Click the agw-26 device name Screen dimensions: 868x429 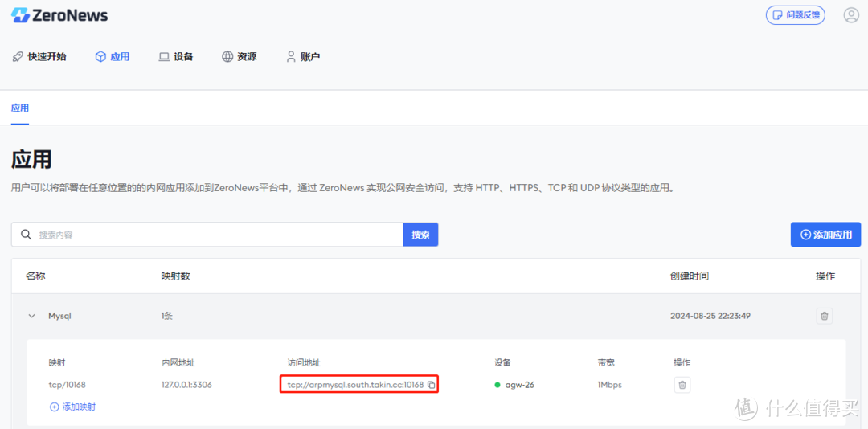[x=520, y=385]
